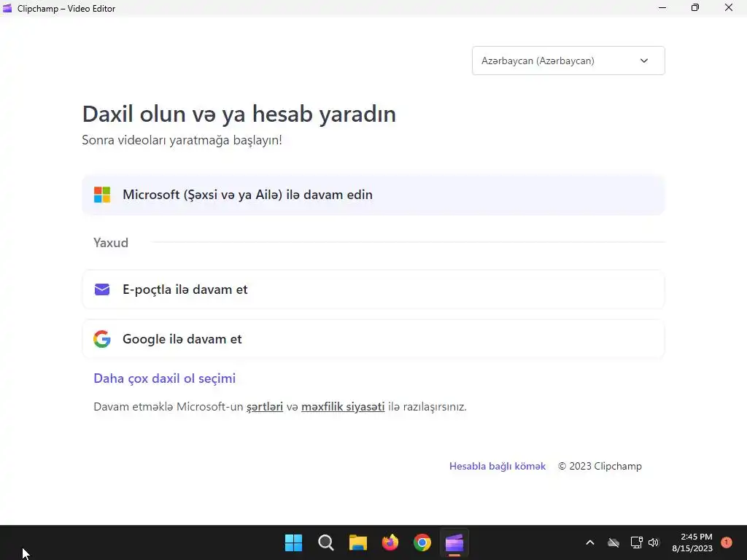Launch Google Chrome from the taskbar
This screenshot has width=747, height=560.
coord(422,542)
